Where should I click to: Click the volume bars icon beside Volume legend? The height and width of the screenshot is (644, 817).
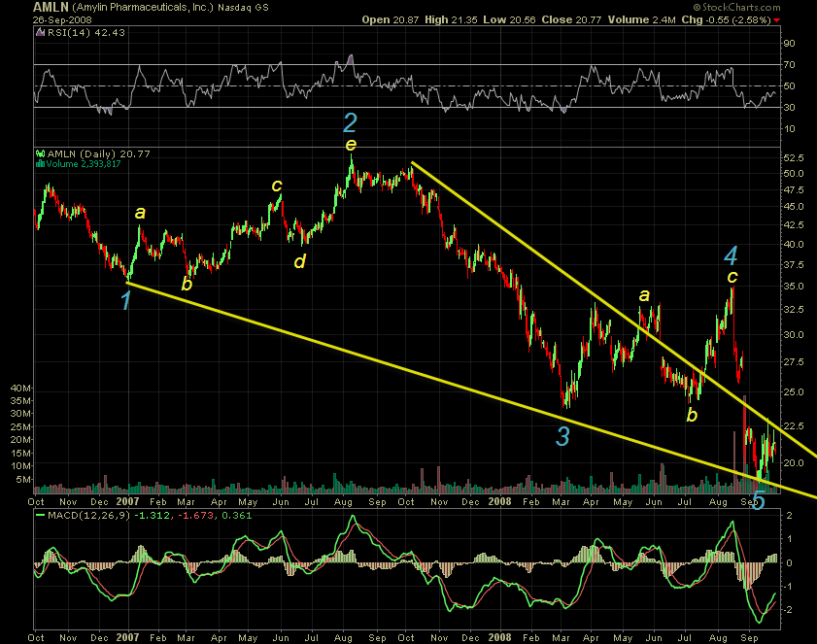pyautogui.click(x=40, y=163)
